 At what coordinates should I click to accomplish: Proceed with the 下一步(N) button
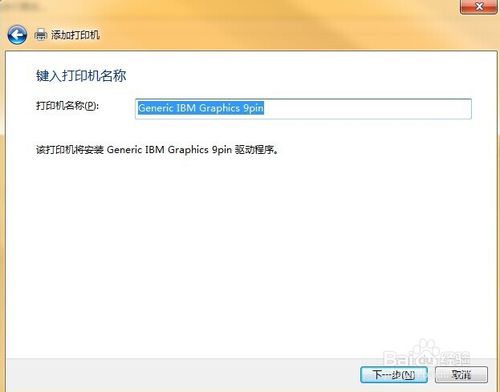[394, 375]
